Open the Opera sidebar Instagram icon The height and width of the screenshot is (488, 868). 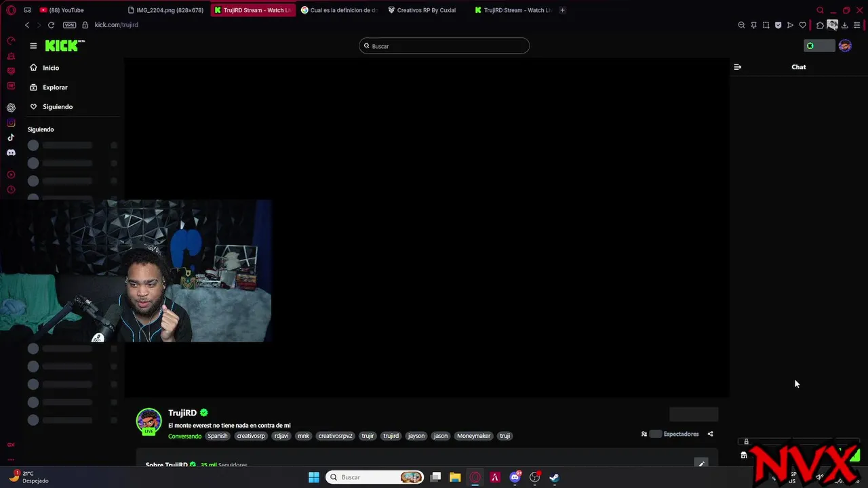(x=11, y=123)
